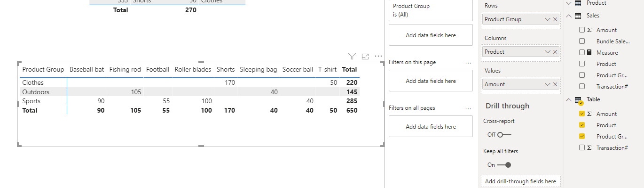The image size is (644, 188).
Task: Click the Baseball bat column header
Action: (x=86, y=69)
